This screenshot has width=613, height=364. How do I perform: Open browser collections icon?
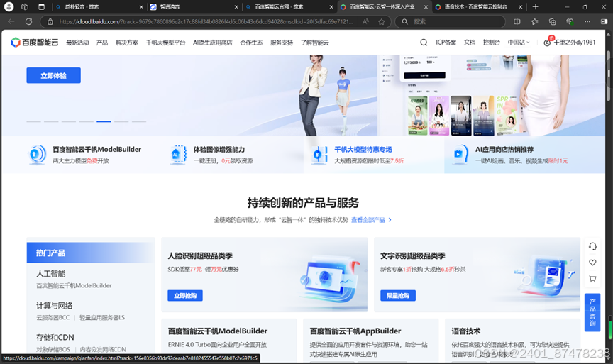pos(553,21)
